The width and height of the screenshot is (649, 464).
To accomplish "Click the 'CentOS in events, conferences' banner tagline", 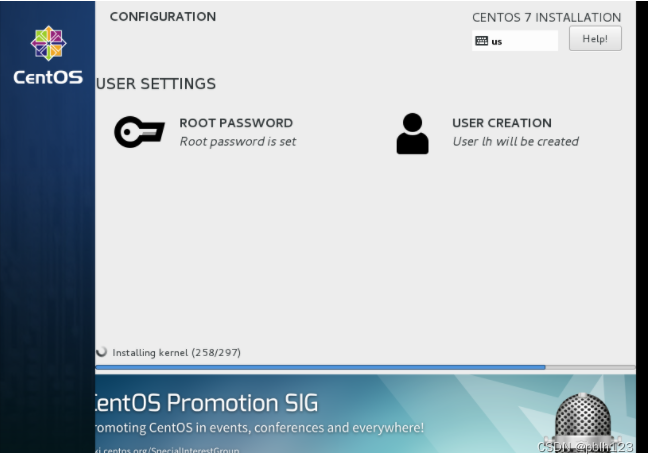I will click(260, 428).
